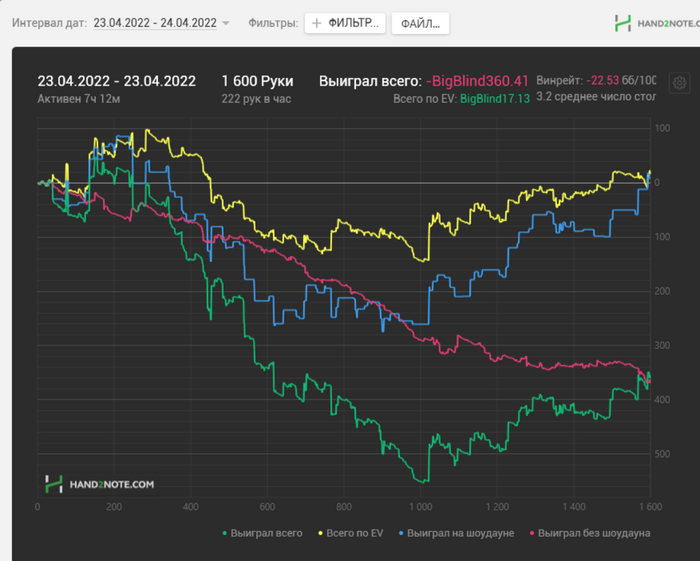The height and width of the screenshot is (561, 700).
Task: Click the ФИЛЬТР... button
Action: pyautogui.click(x=345, y=23)
